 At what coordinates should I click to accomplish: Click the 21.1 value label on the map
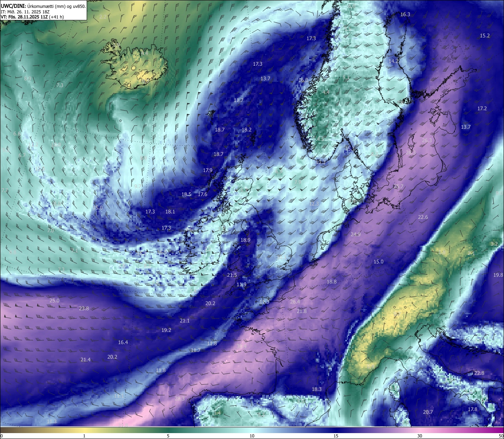185,320
